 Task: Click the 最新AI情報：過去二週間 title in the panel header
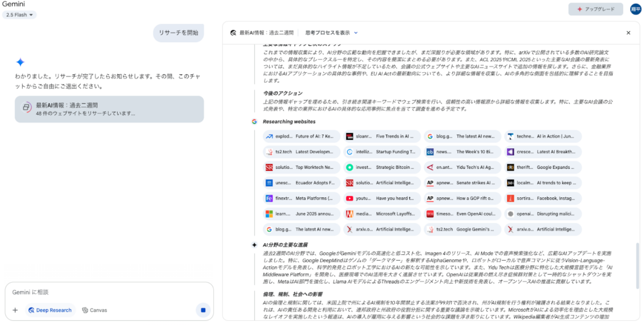coord(267,33)
